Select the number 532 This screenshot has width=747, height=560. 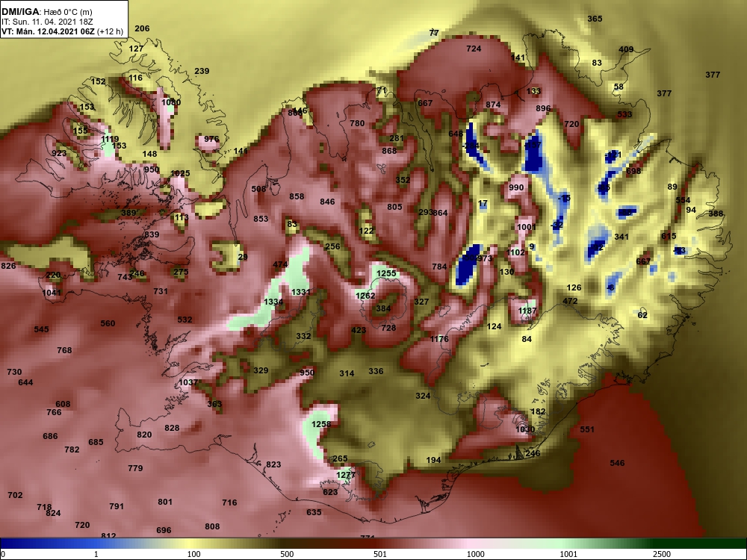185,320
